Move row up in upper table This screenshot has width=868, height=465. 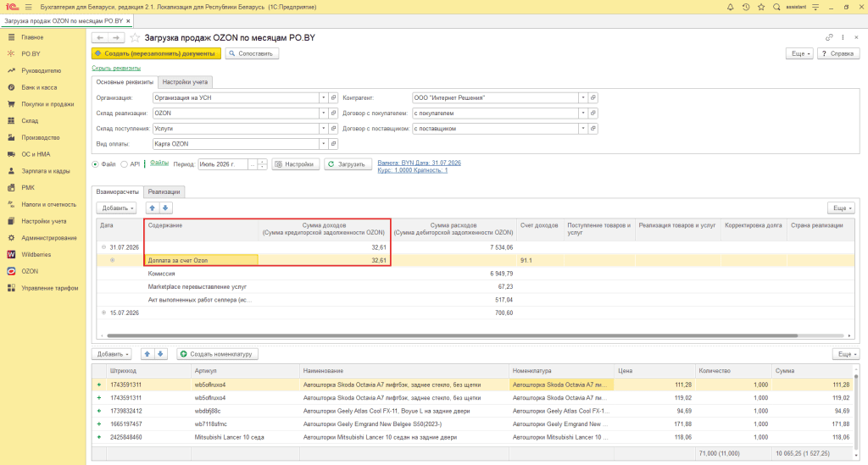pos(153,208)
